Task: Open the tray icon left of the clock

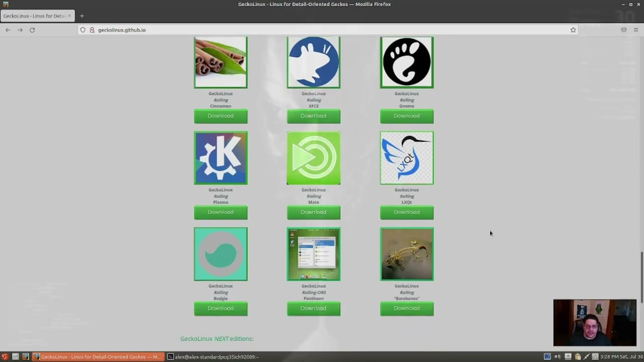Action: [595, 357]
